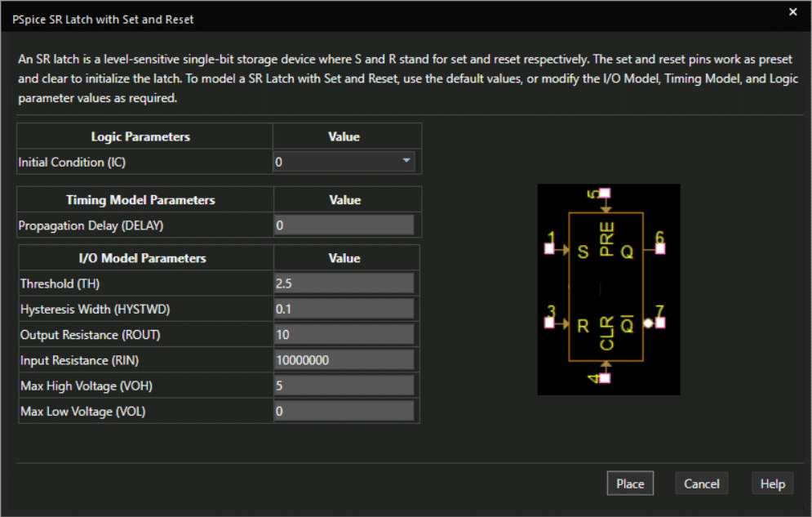Click the R label inside the latch body
812x517 pixels.
pyautogui.click(x=582, y=324)
